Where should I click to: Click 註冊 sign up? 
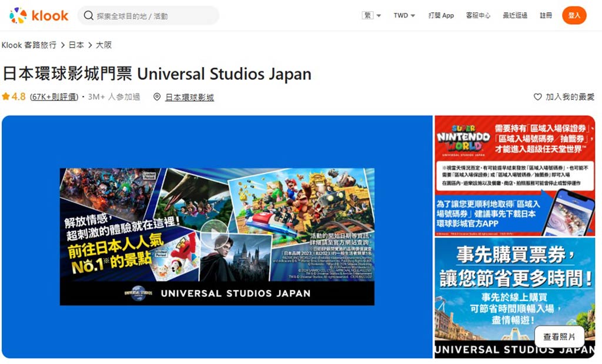coord(546,15)
